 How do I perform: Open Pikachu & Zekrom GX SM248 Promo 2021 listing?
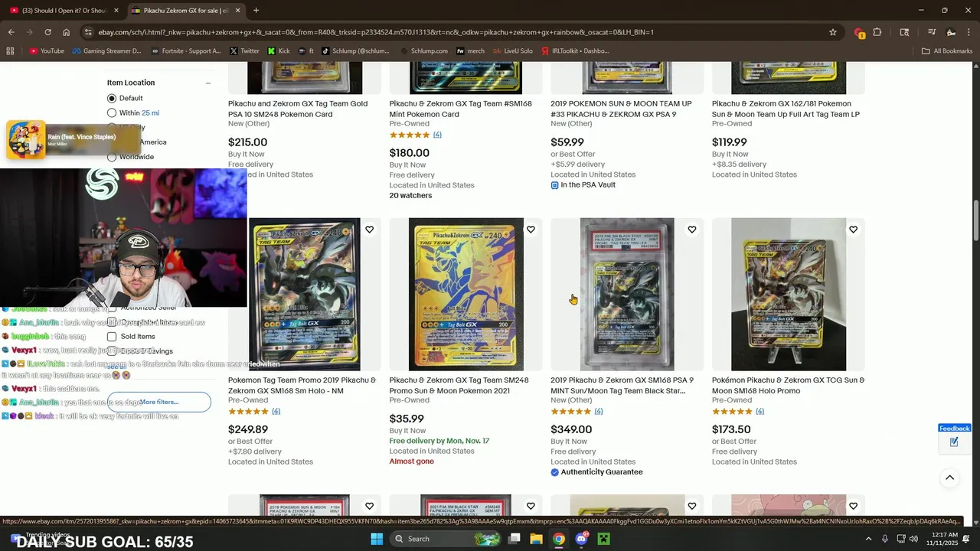(459, 386)
